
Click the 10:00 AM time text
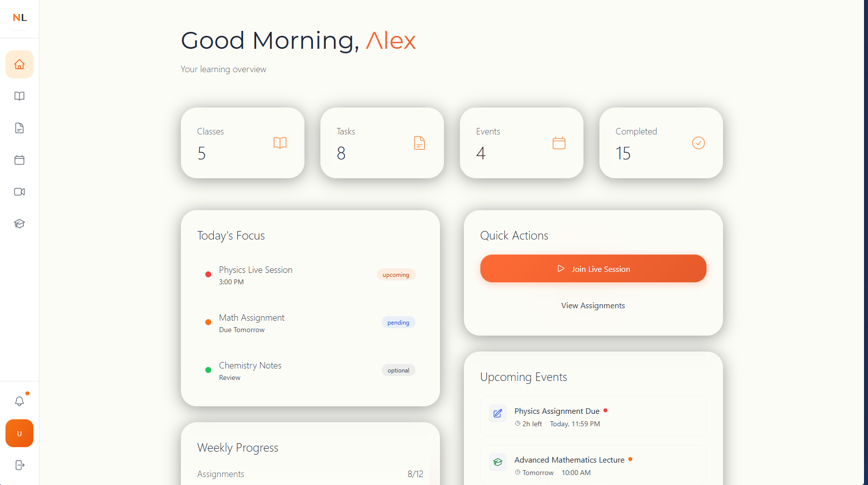pyautogui.click(x=576, y=473)
